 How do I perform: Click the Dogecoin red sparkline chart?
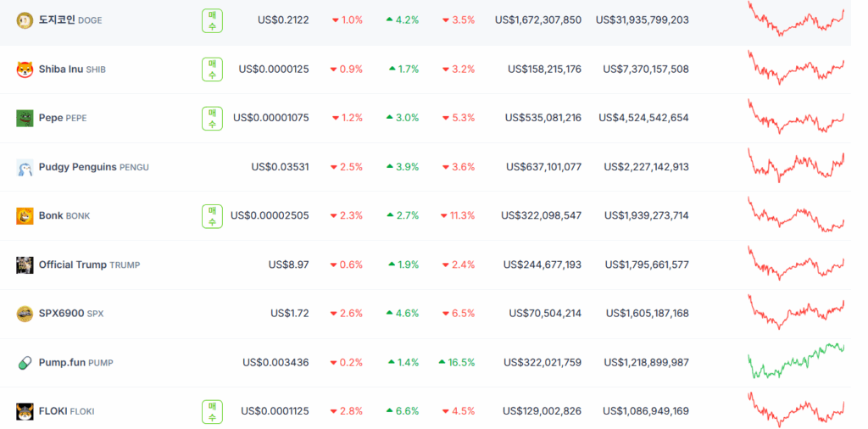pyautogui.click(x=797, y=19)
